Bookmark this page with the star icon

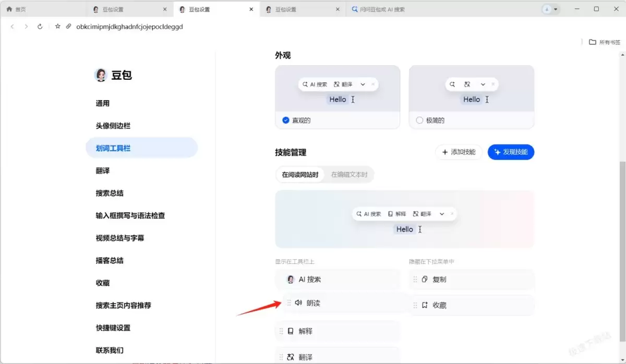click(x=58, y=27)
